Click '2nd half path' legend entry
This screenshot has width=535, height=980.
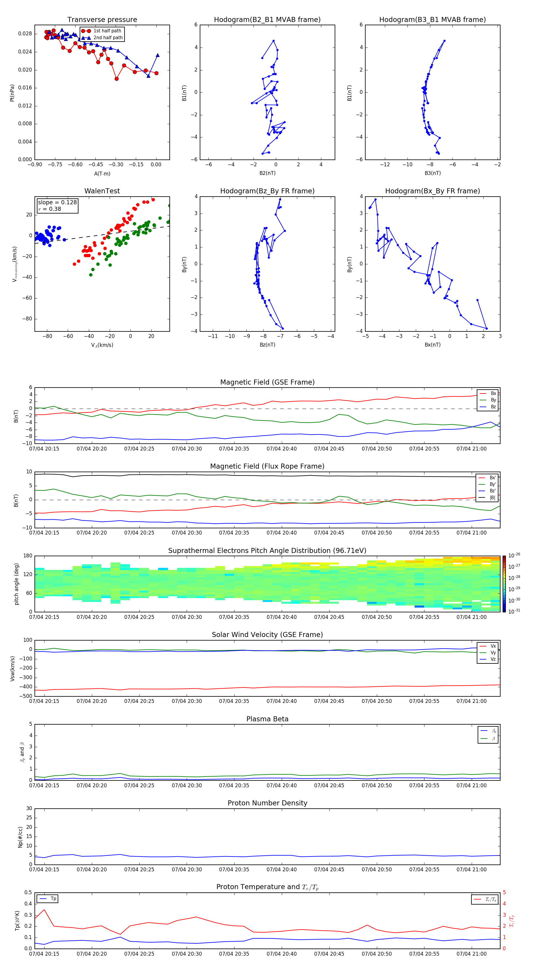pyautogui.click(x=102, y=38)
